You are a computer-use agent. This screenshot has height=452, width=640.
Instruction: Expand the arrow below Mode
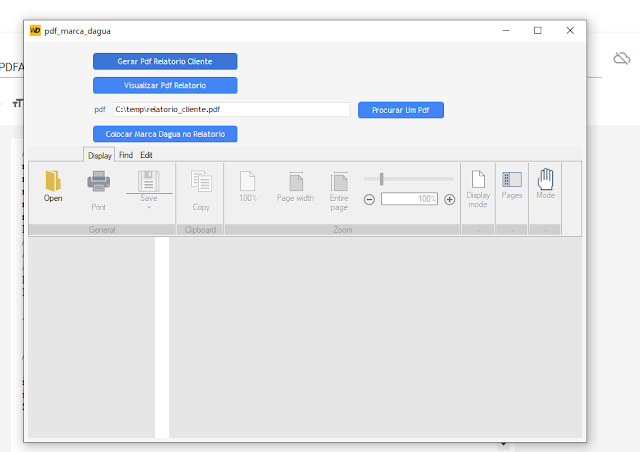[545, 231]
